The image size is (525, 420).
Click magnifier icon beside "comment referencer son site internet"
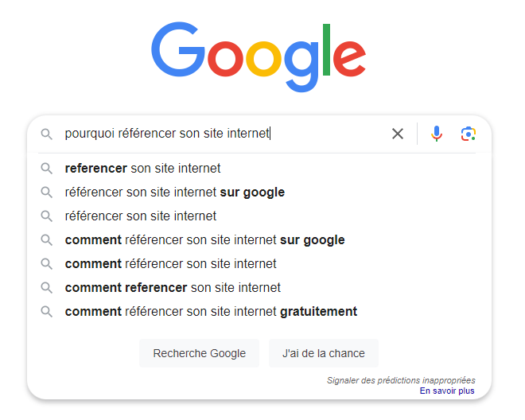point(47,288)
